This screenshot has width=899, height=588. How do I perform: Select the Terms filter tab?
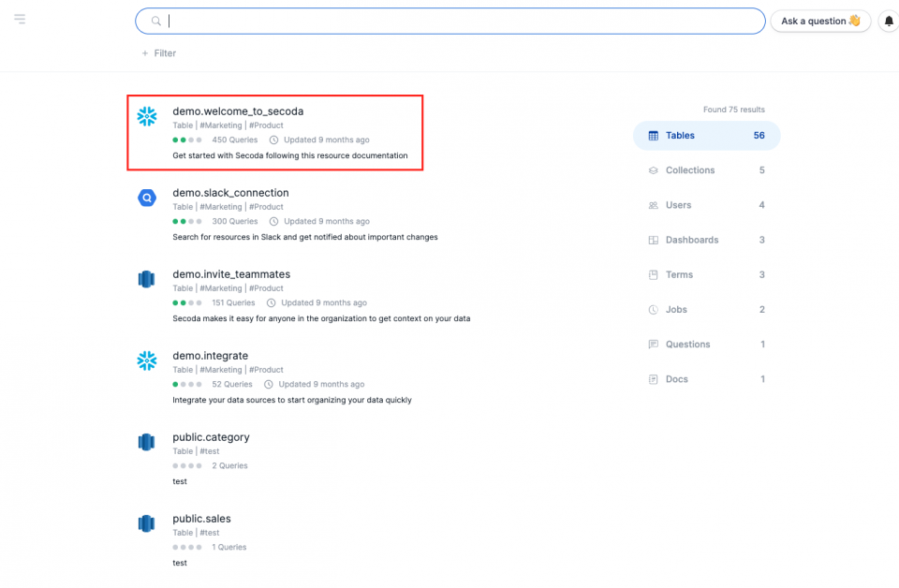[x=706, y=275]
